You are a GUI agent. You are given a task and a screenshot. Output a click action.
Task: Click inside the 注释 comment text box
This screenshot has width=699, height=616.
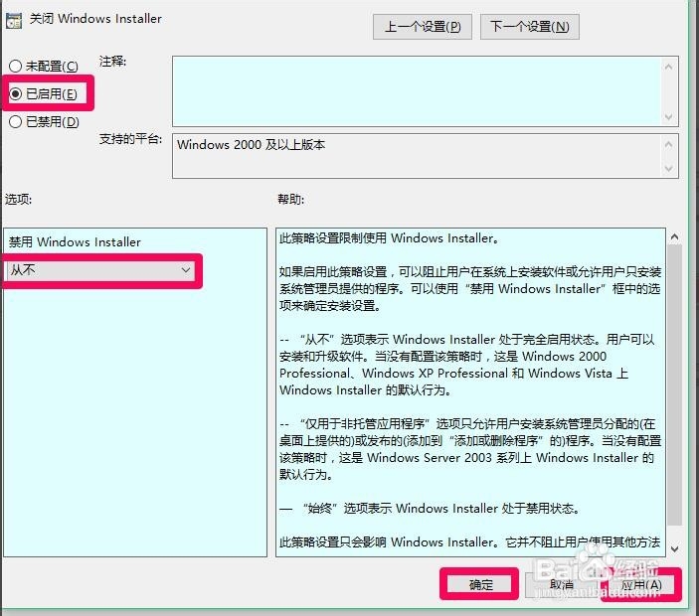[x=417, y=90]
